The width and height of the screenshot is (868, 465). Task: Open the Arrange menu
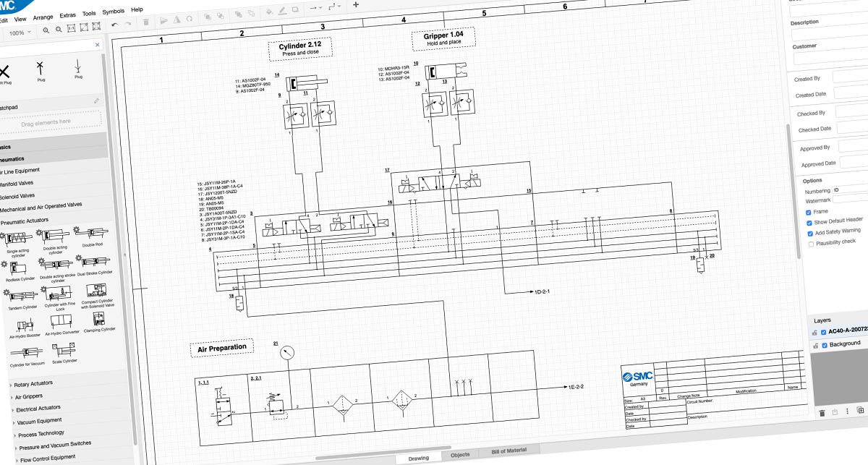(43, 16)
